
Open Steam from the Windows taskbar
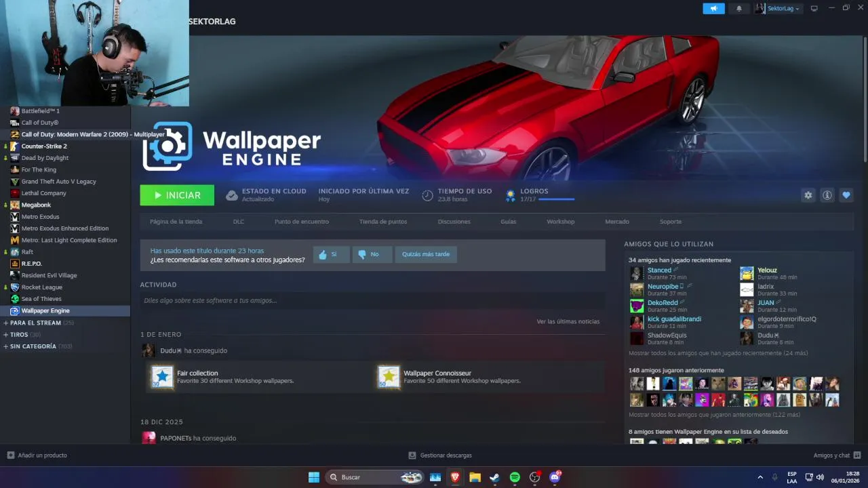495,477
